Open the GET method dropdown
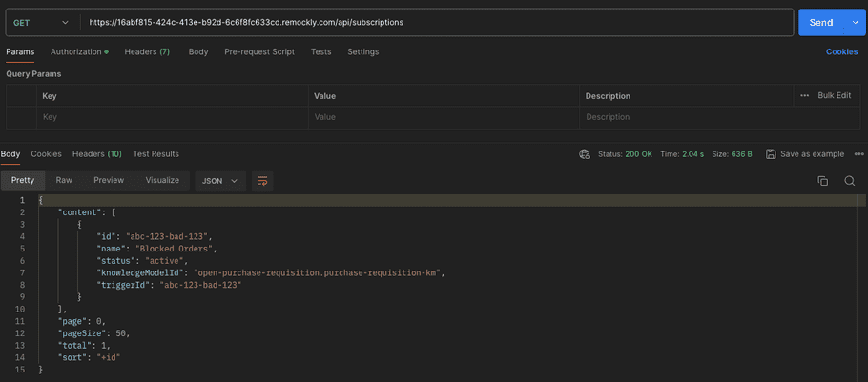 tap(41, 22)
